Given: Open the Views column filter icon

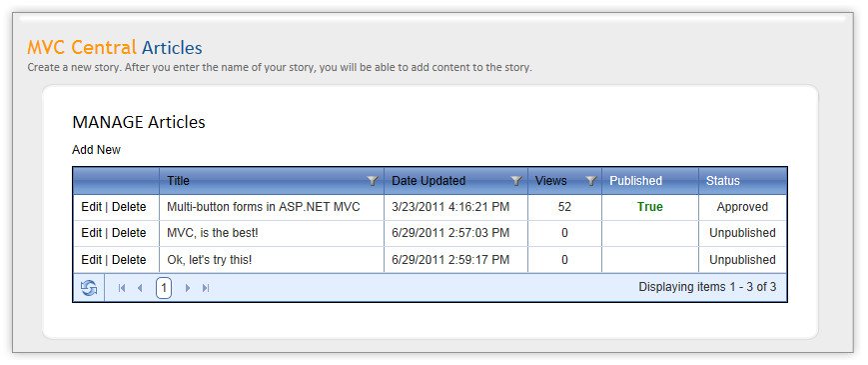Looking at the screenshot, I should (x=590, y=181).
